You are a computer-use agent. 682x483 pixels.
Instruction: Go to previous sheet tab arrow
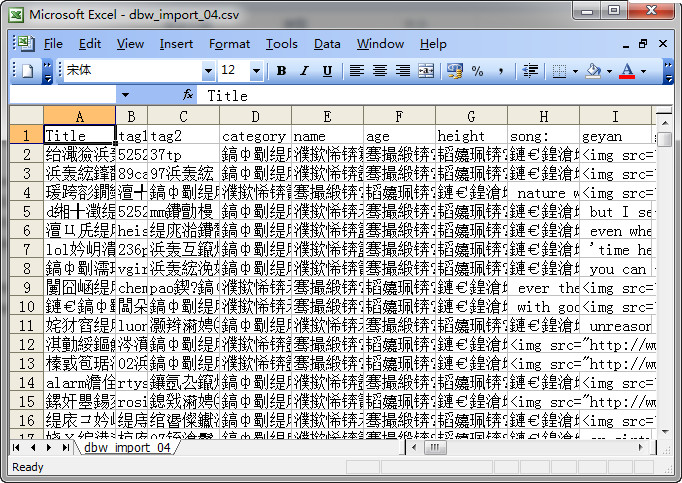[x=33, y=447]
